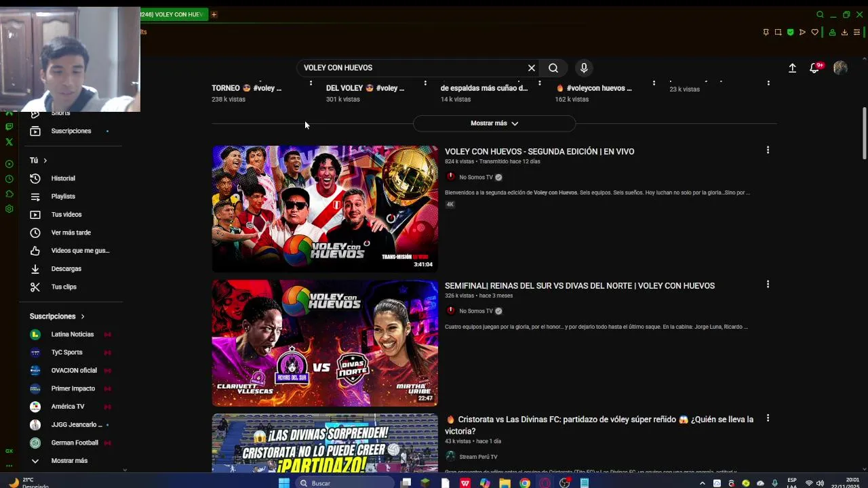Show hidden system tray icons chevron
This screenshot has height=488, width=868.
coord(702,483)
